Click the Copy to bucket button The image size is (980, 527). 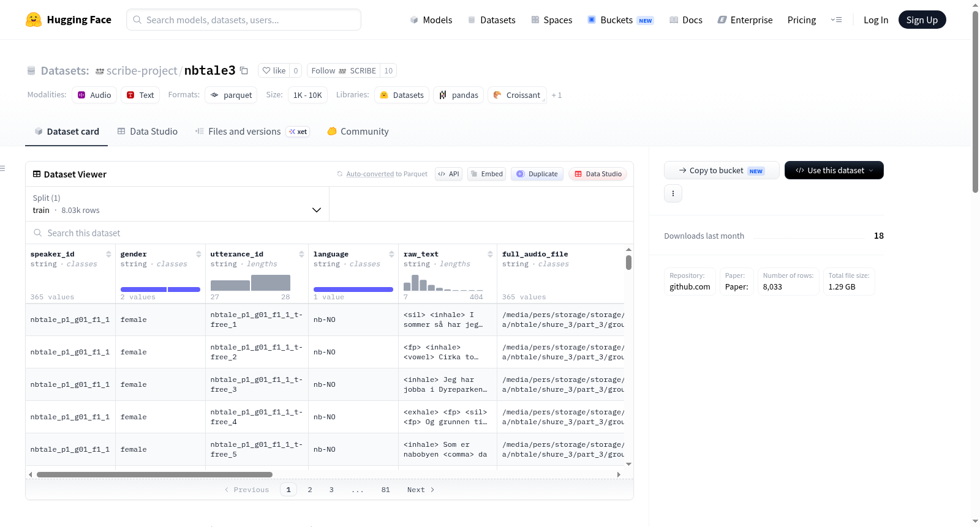[722, 170]
